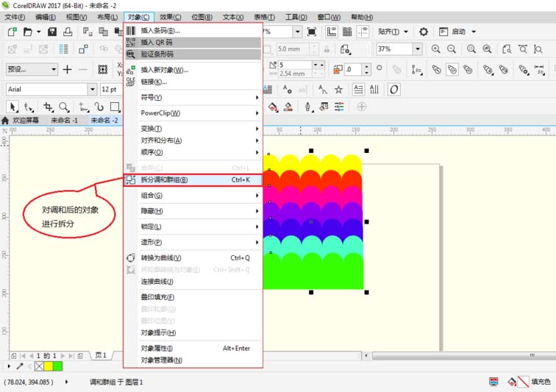556x392 pixels.
Task: Choose Join Curves entry
Action: pos(193,282)
